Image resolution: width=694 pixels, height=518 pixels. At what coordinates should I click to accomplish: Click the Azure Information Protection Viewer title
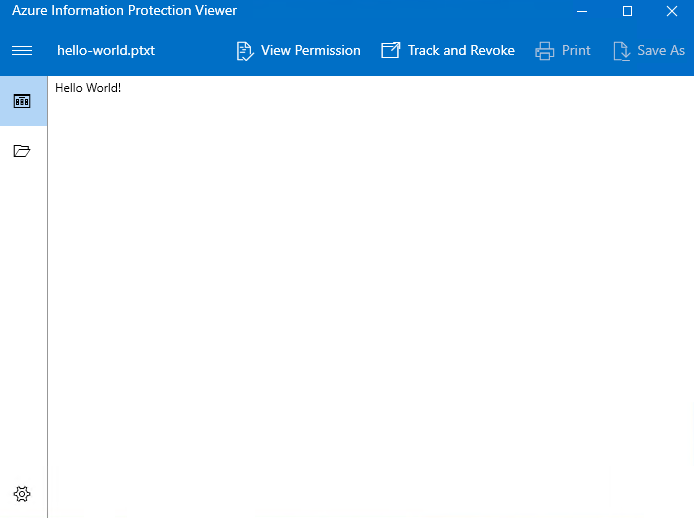(x=124, y=11)
